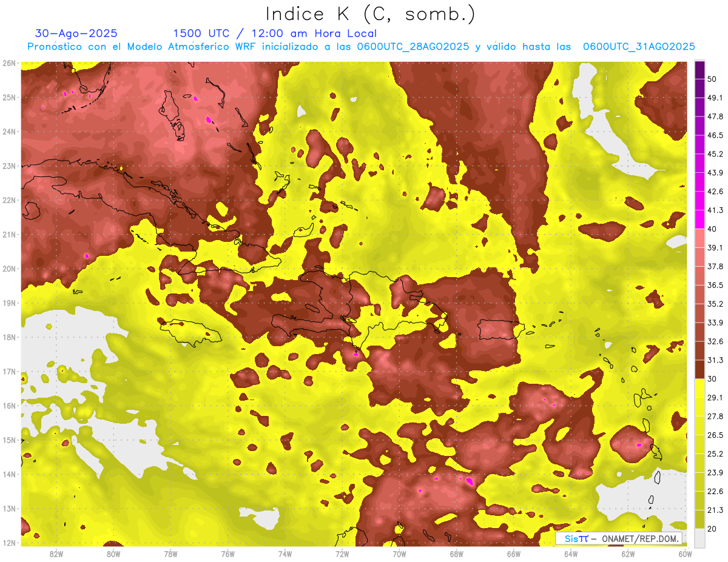Click the colorbar value 40

pyautogui.click(x=712, y=229)
